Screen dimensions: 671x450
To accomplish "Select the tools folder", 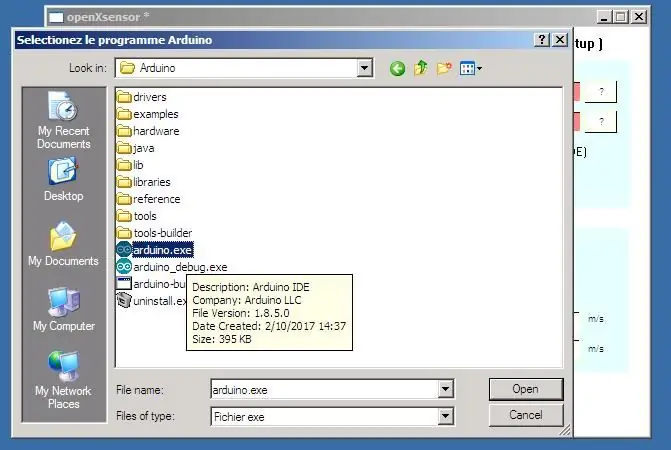I will pyautogui.click(x=137, y=216).
